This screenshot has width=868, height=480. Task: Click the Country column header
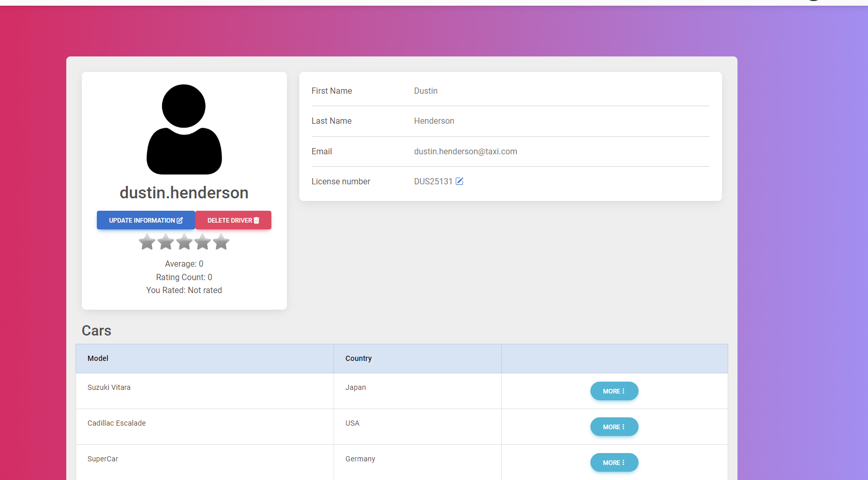coord(358,358)
